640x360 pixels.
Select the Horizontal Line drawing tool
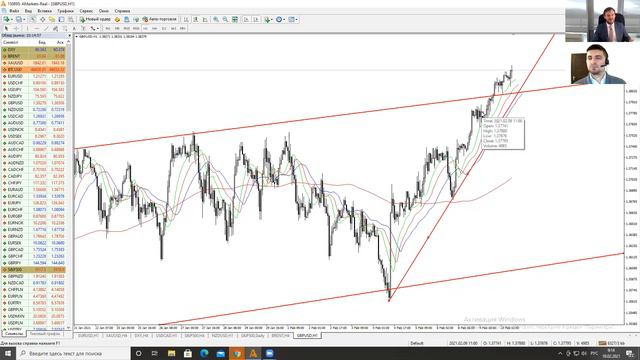pyautogui.click(x=37, y=29)
